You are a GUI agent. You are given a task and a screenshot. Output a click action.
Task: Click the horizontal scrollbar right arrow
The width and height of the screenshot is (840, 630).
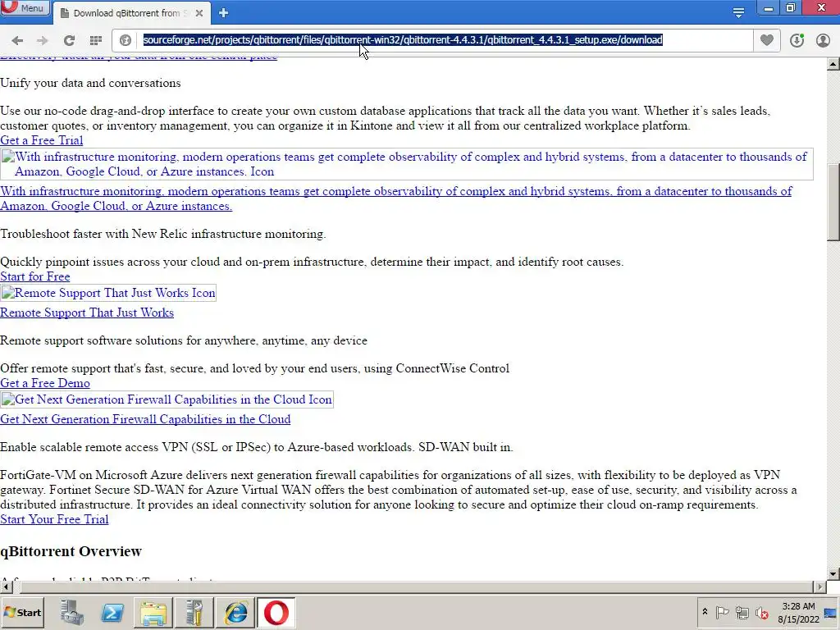[x=820, y=587]
